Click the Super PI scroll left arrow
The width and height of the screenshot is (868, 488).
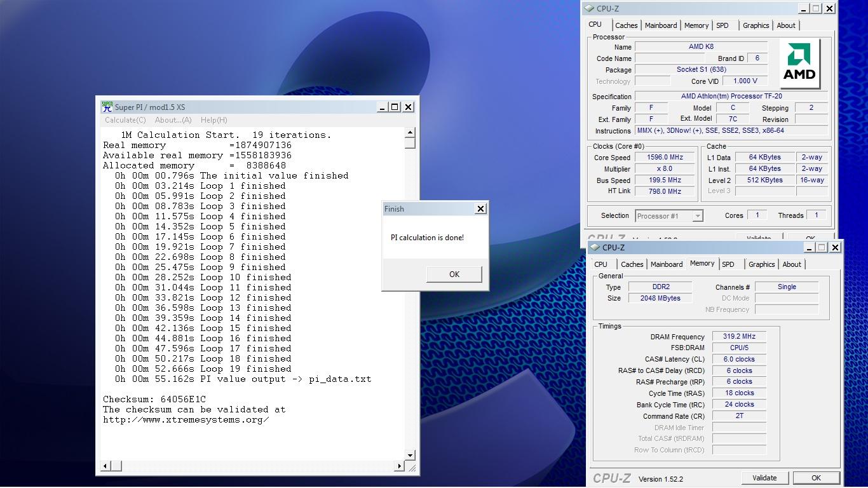click(105, 466)
